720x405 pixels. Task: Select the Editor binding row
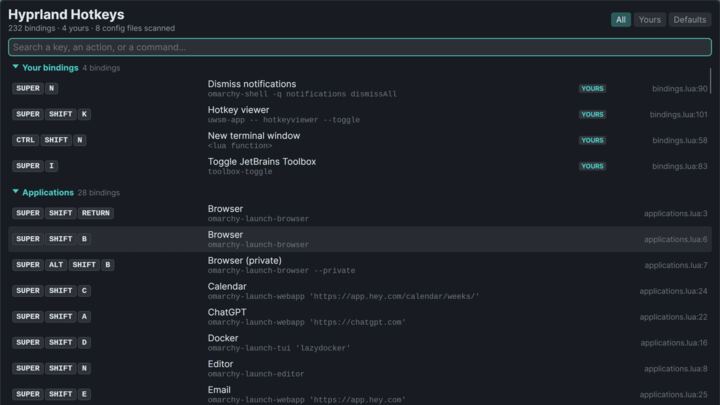point(360,368)
